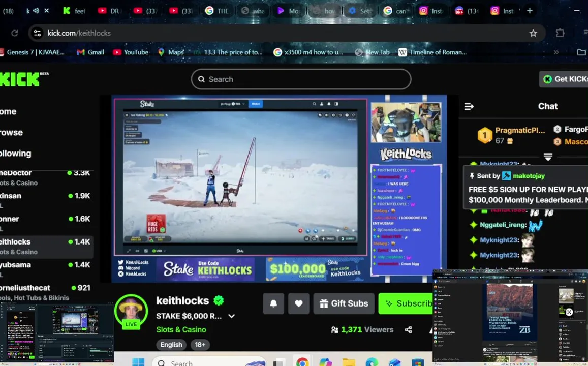Open the channel with 3.3K viewers in sidebar

[x=45, y=178]
